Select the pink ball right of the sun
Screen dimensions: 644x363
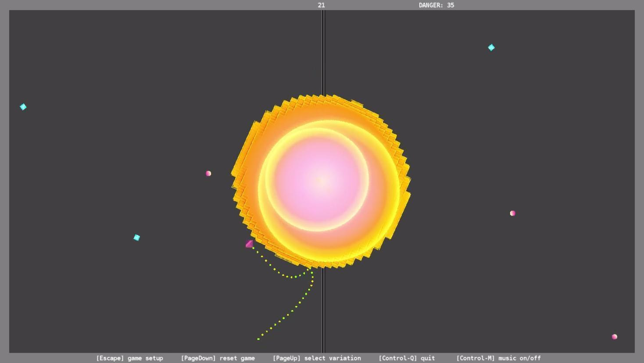(512, 214)
